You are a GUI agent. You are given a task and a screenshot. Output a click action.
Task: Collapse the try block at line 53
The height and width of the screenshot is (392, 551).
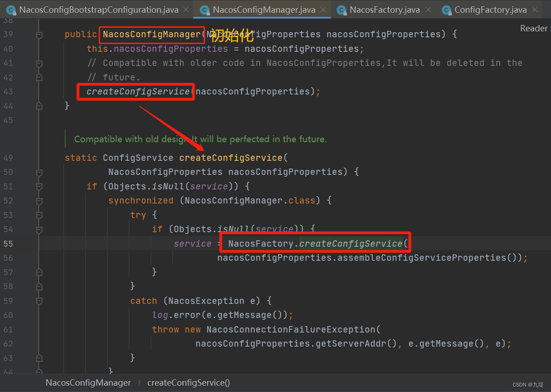click(x=39, y=215)
